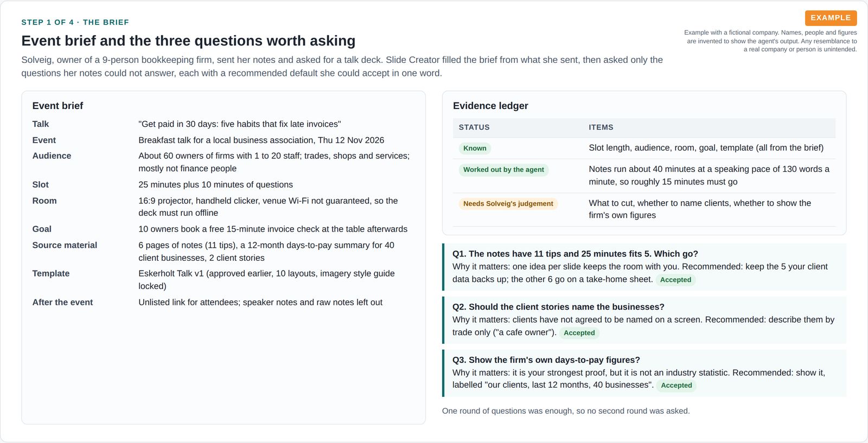The height and width of the screenshot is (443, 868).
Task: Click the intro paragraph starting "Solveig, owner of"
Action: pos(342,66)
